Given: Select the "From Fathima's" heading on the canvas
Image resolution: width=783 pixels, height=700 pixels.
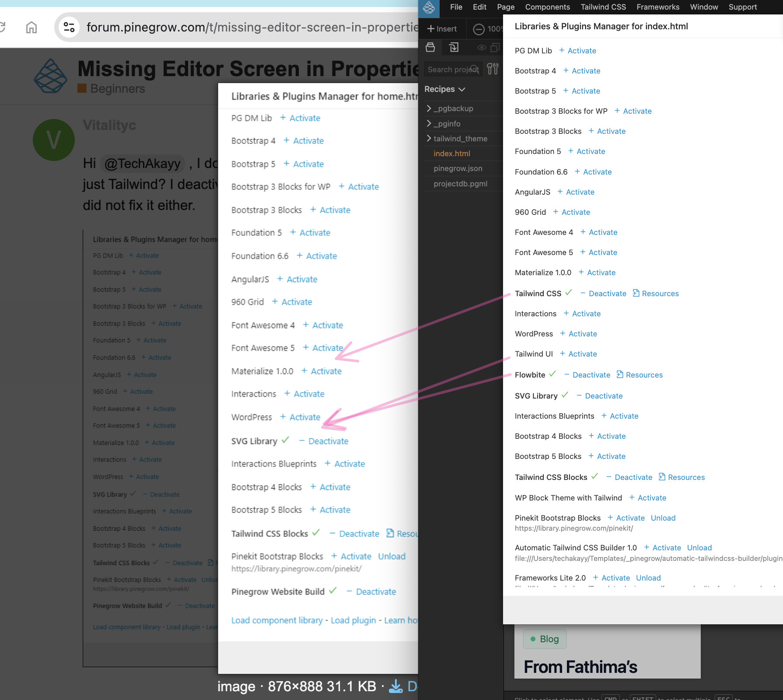Looking at the screenshot, I should 580,667.
